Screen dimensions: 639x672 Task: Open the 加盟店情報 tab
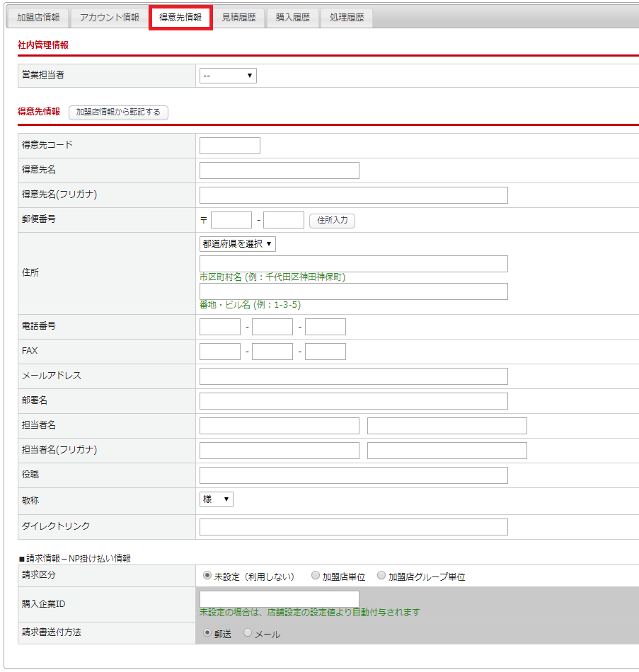pyautogui.click(x=38, y=18)
